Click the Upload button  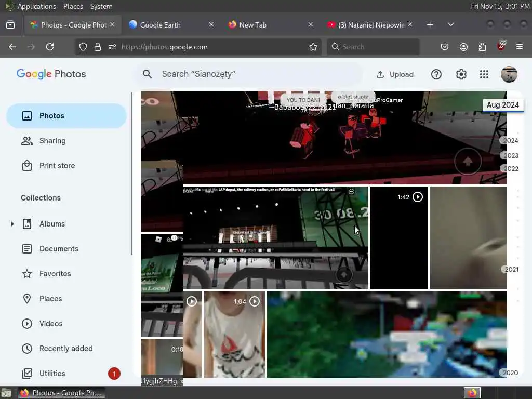(395, 74)
